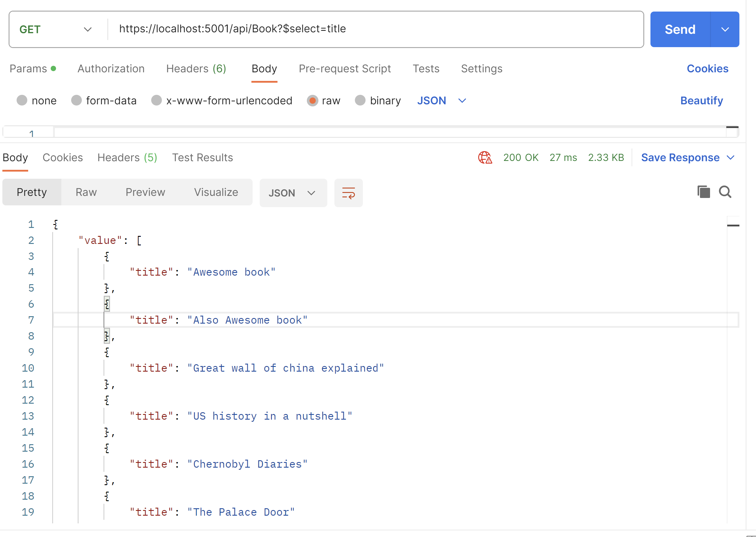Select the form-data radio button

pos(76,100)
